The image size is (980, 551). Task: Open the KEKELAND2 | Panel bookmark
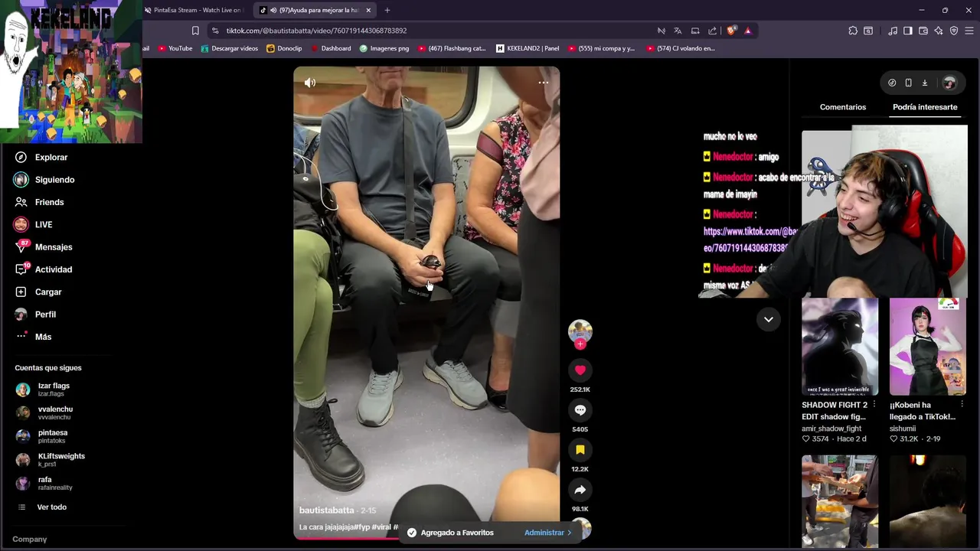click(x=528, y=48)
